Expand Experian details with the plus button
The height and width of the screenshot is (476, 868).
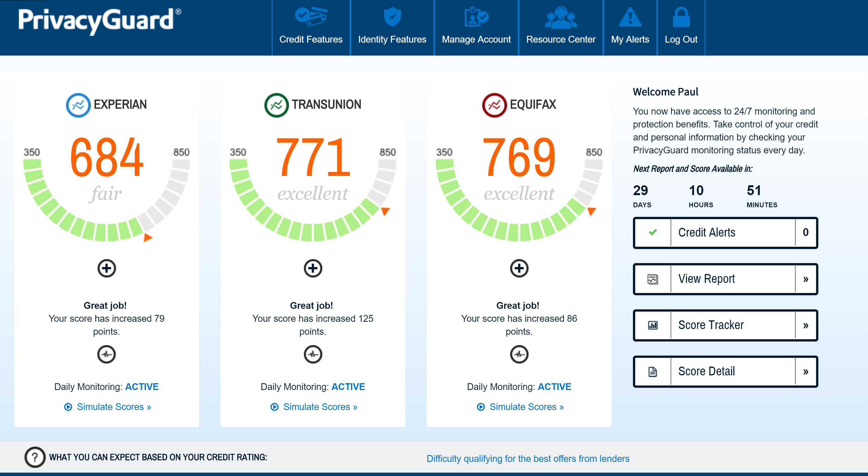click(106, 268)
